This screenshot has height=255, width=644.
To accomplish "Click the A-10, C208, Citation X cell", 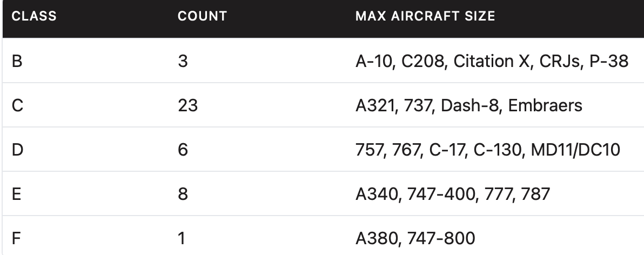I will click(x=492, y=61).
